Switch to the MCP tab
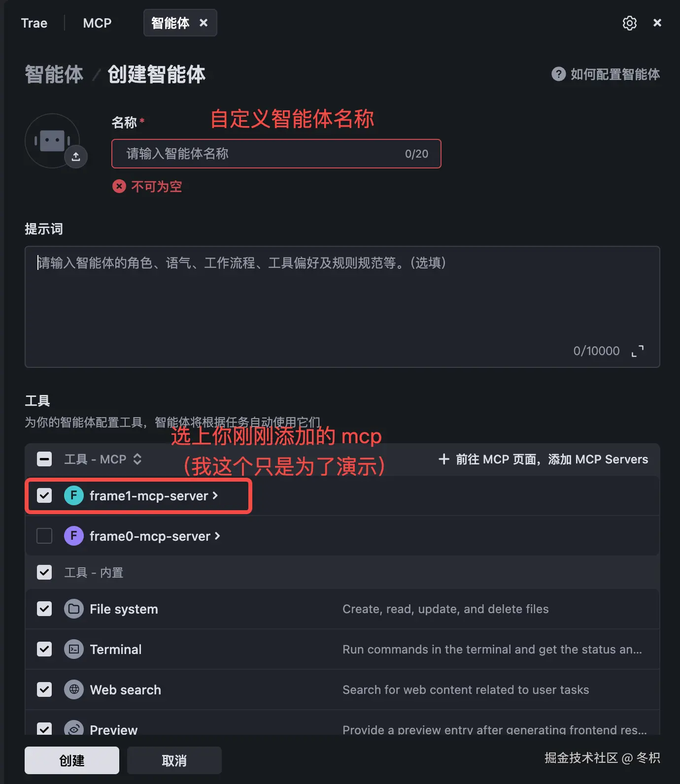The image size is (680, 784). pyautogui.click(x=97, y=23)
